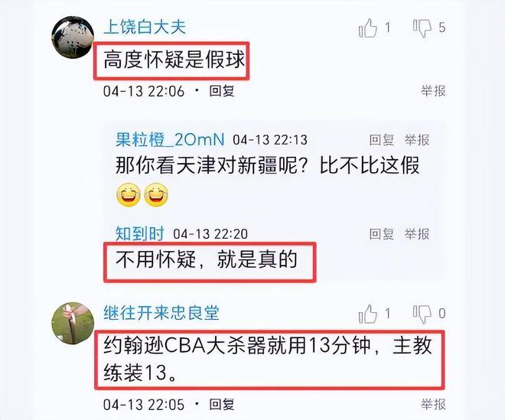Open username 继往开来忠良堂's profile

pyautogui.click(x=161, y=313)
